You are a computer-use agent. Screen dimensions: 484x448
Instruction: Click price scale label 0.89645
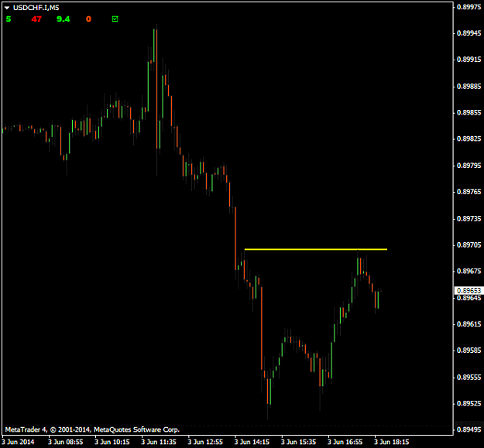[469, 298]
